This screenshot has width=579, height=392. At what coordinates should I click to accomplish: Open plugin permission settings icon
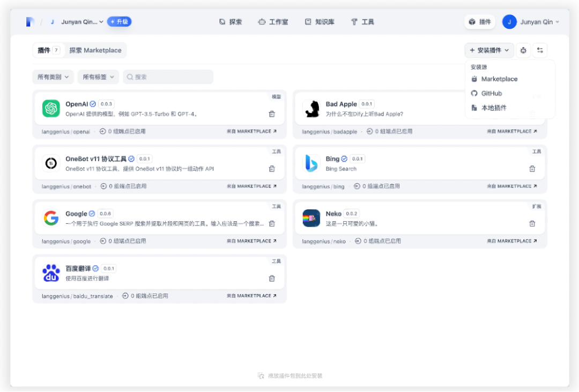coord(540,50)
